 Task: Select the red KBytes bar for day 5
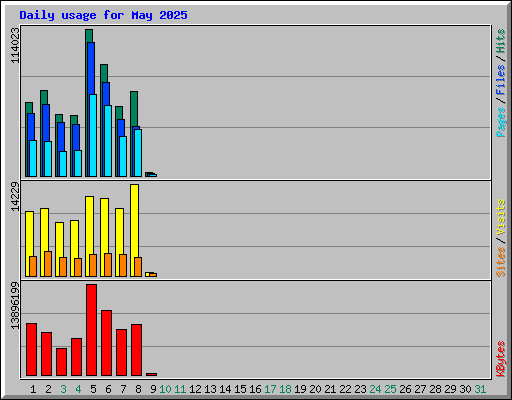92,330
